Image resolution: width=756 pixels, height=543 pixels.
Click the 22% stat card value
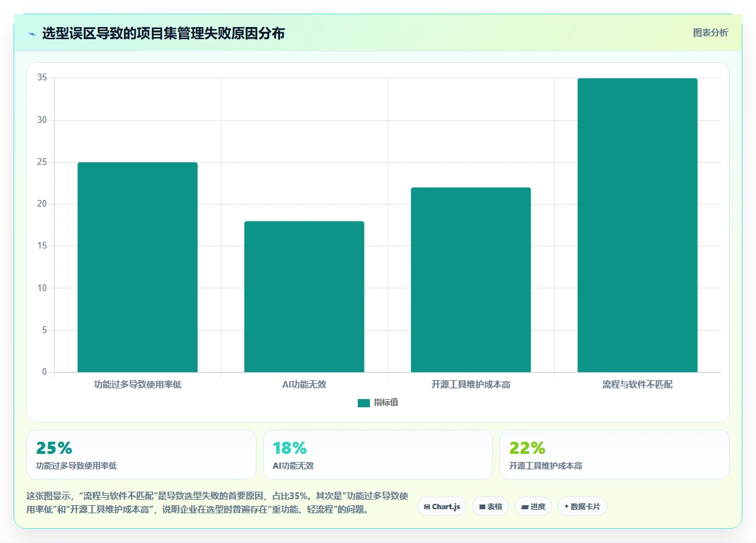click(x=527, y=448)
